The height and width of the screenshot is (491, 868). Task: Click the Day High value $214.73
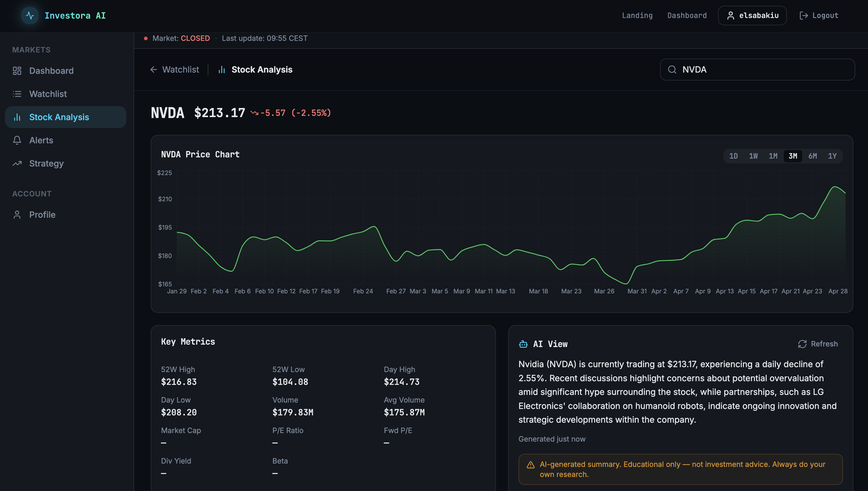(402, 382)
